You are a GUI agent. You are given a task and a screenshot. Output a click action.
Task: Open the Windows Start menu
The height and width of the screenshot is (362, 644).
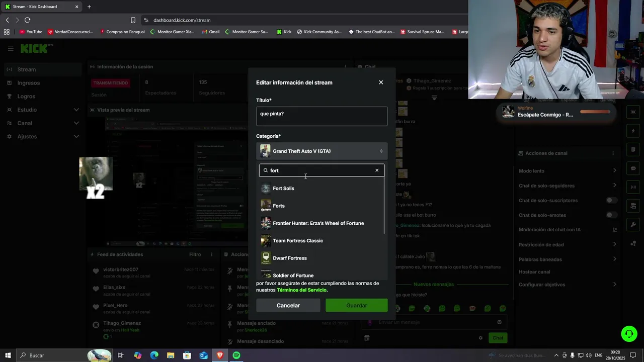8,355
